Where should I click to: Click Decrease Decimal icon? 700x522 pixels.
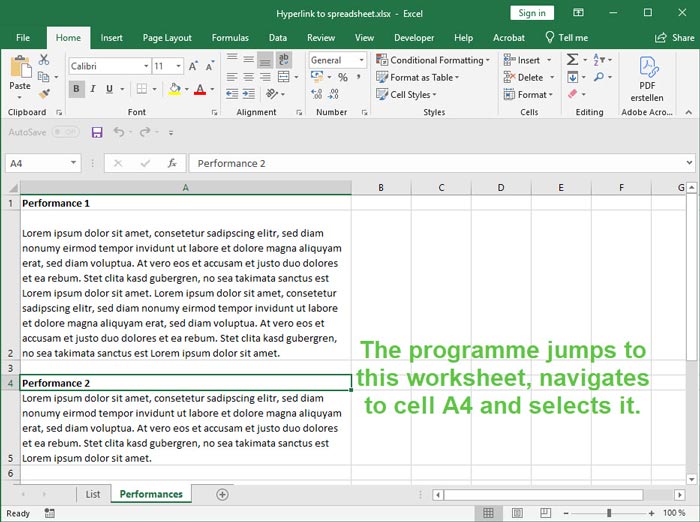click(333, 94)
